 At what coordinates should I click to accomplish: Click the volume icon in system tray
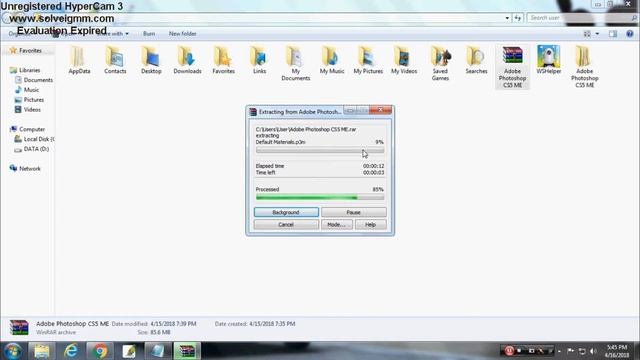[593, 351]
